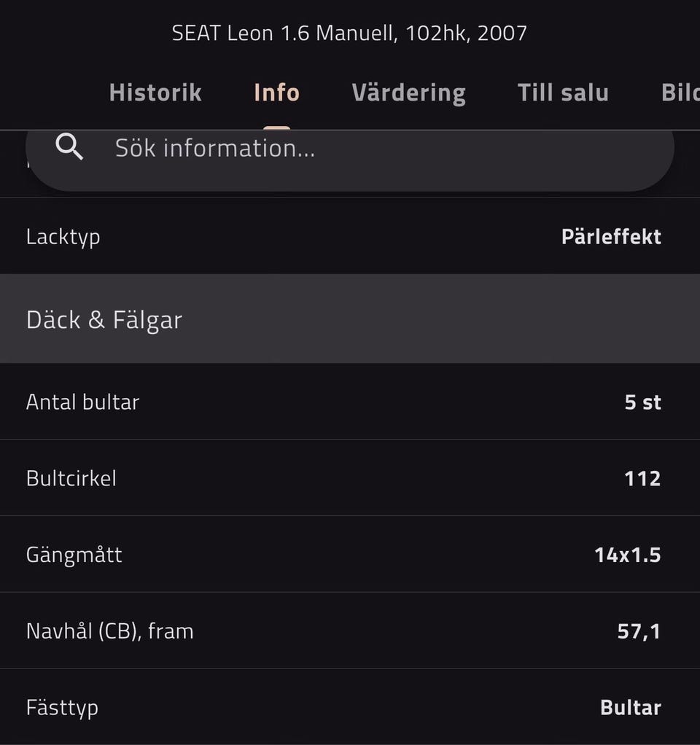
Task: Tap the Fästtyp row label
Action: tap(62, 707)
